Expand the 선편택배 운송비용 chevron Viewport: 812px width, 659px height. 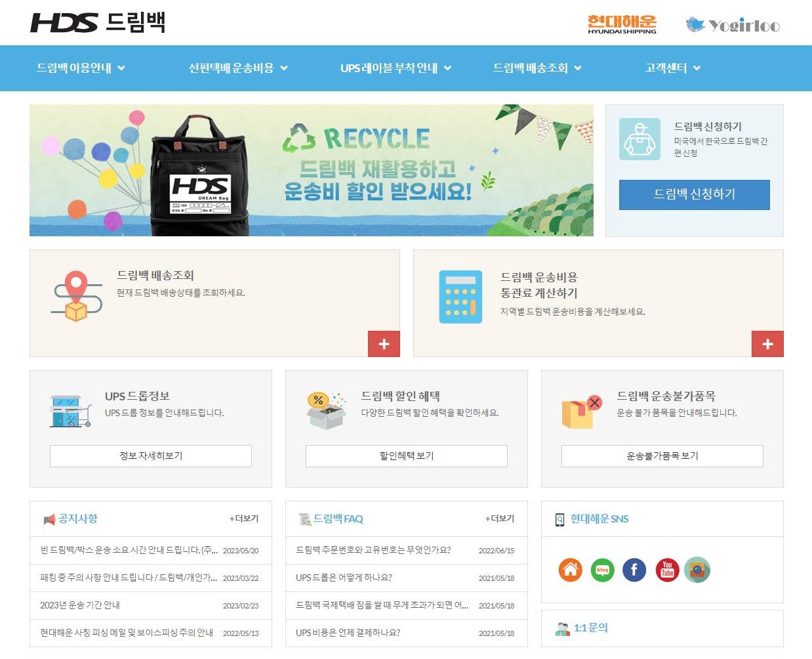tap(284, 68)
